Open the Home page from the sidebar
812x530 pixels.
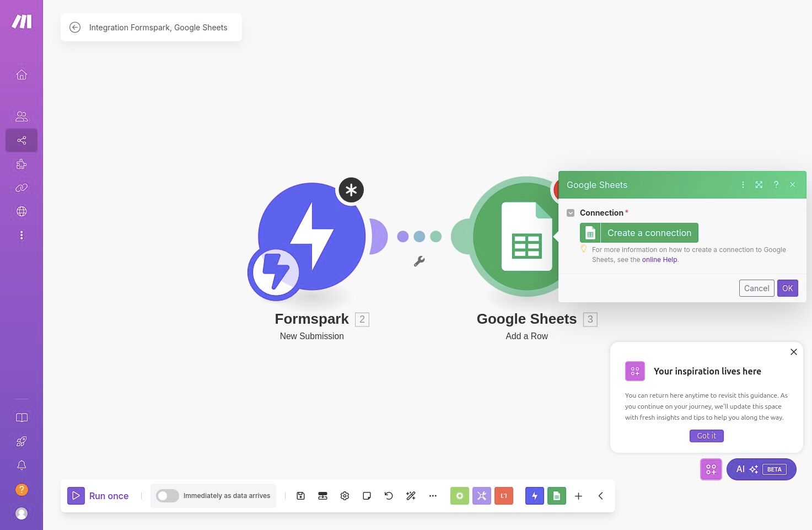21,74
